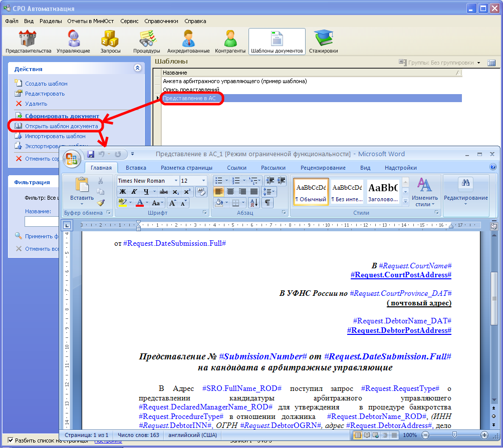
Task: Open the Процедуры section with binoculars icon
Action: click(146, 42)
